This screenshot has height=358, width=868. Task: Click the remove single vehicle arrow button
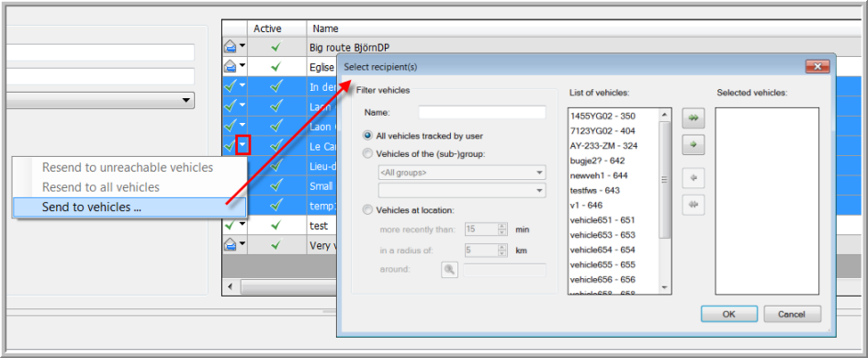pos(693,178)
